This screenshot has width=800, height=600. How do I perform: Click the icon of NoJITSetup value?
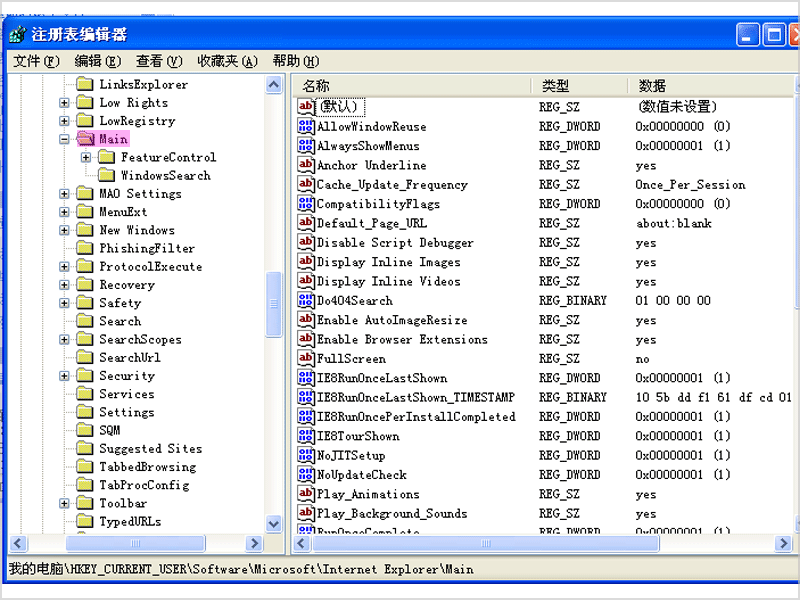[306, 455]
